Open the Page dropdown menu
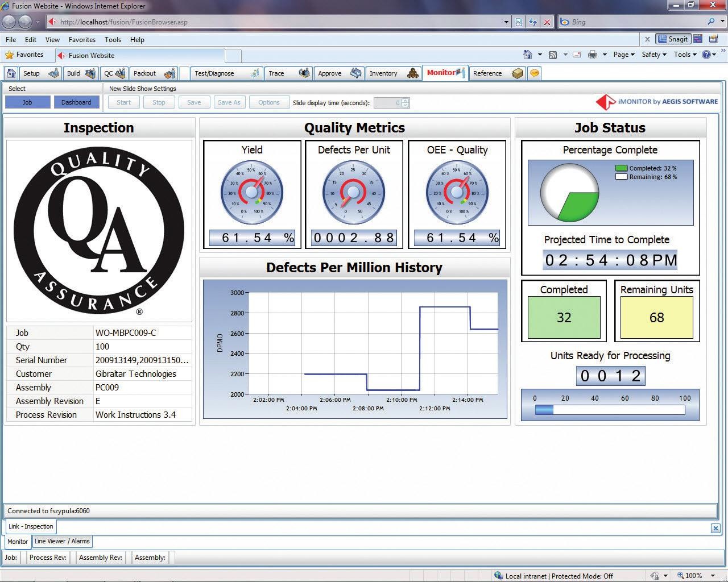Image resolution: width=728 pixels, height=582 pixels. coord(624,55)
